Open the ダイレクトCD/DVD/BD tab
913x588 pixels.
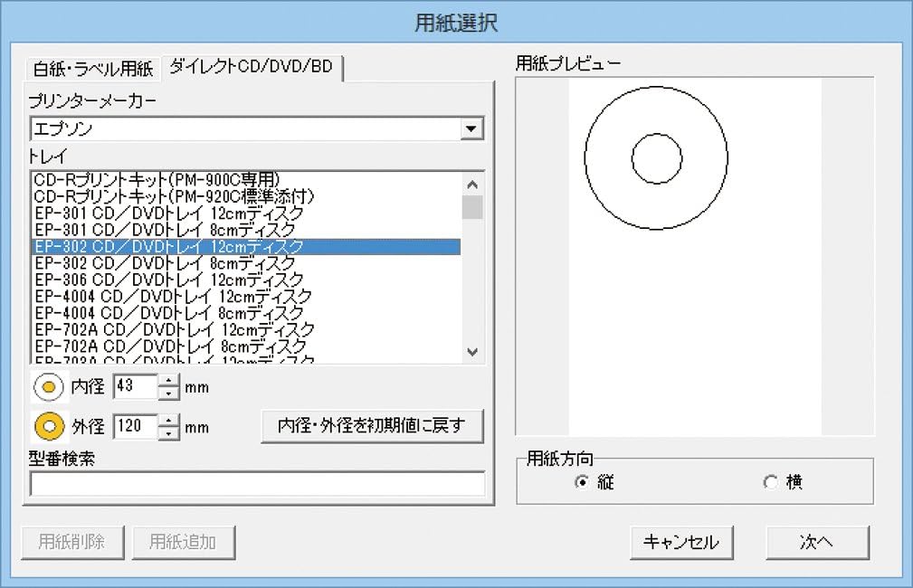252,68
